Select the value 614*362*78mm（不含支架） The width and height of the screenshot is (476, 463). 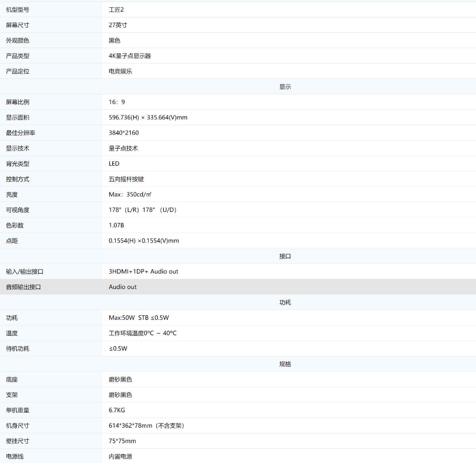pyautogui.click(x=148, y=426)
